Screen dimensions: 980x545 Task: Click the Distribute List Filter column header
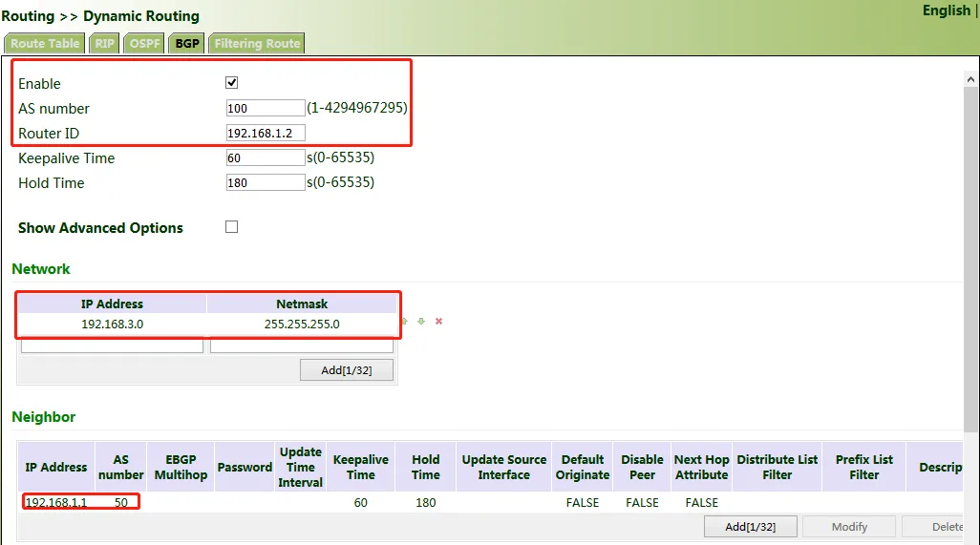coord(777,467)
